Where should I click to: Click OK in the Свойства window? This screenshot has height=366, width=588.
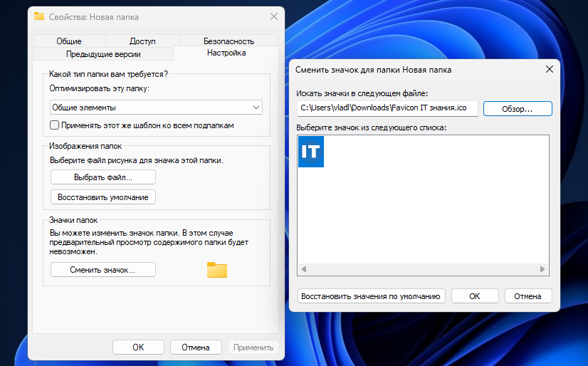pyautogui.click(x=138, y=347)
